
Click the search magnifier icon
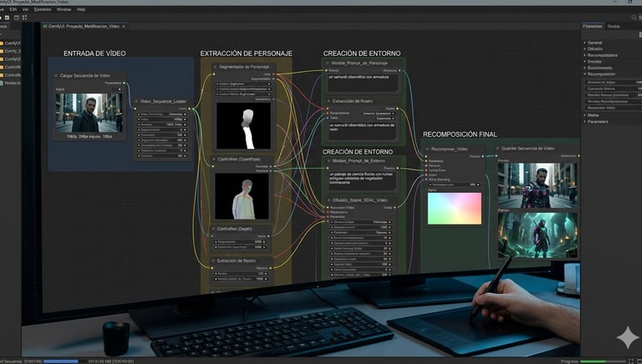634,18
